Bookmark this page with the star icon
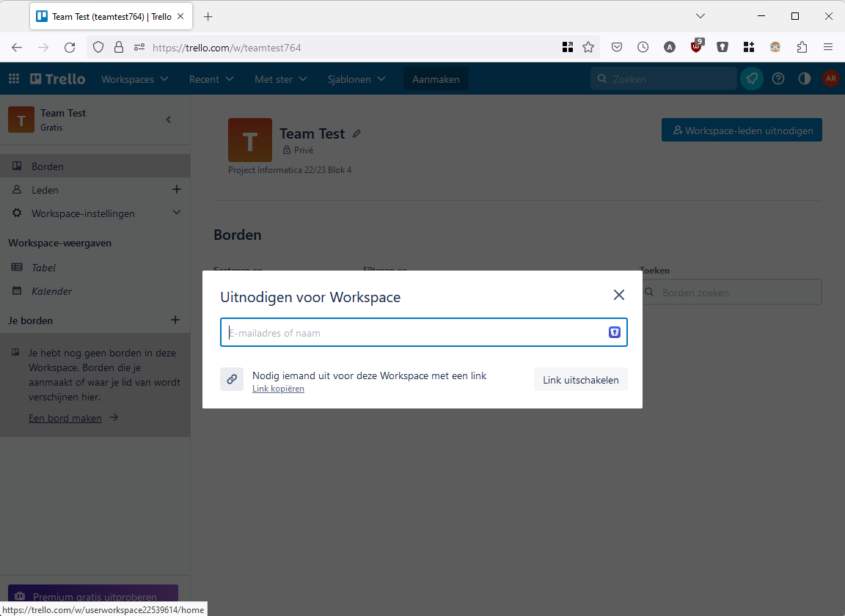The image size is (845, 616). [588, 47]
